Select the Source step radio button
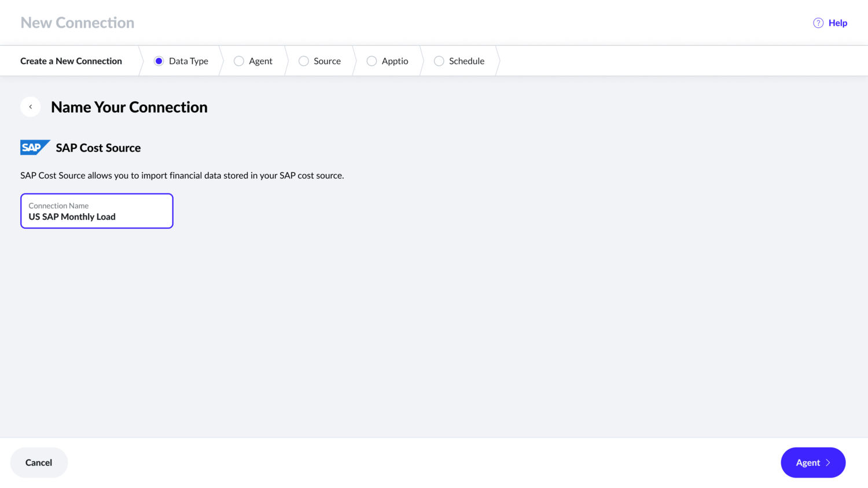This screenshot has height=488, width=868. [x=303, y=61]
